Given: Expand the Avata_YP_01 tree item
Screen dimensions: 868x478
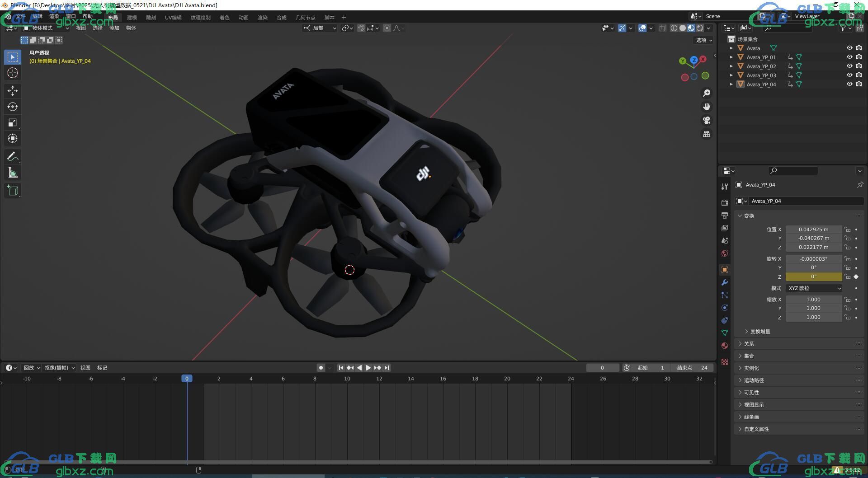Looking at the screenshot, I should (x=731, y=57).
